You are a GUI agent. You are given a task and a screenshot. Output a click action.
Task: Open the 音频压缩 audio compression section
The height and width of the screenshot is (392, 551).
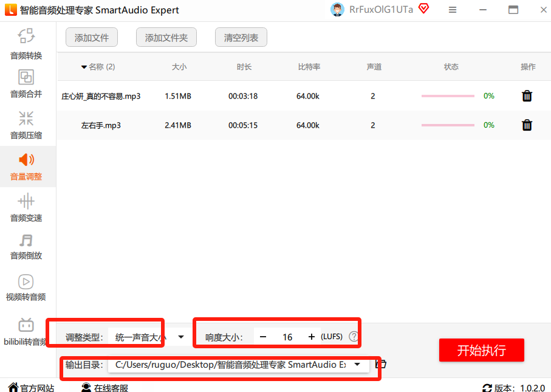pos(26,125)
